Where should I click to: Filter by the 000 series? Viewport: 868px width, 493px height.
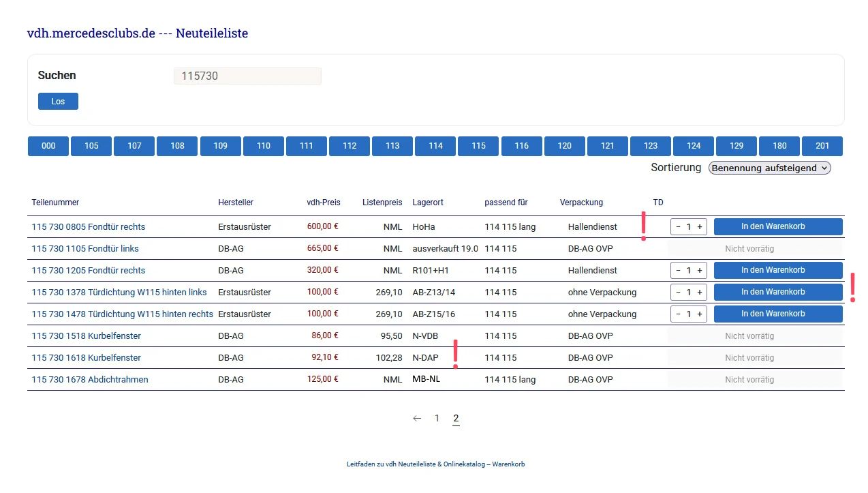(x=48, y=146)
